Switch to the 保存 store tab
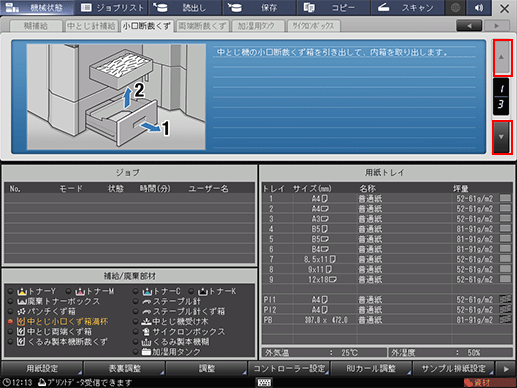Viewport: 517px width, 388px height. 259,8
